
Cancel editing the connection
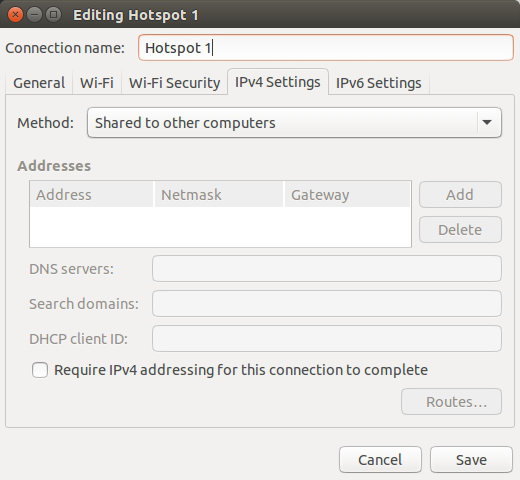(x=380, y=460)
